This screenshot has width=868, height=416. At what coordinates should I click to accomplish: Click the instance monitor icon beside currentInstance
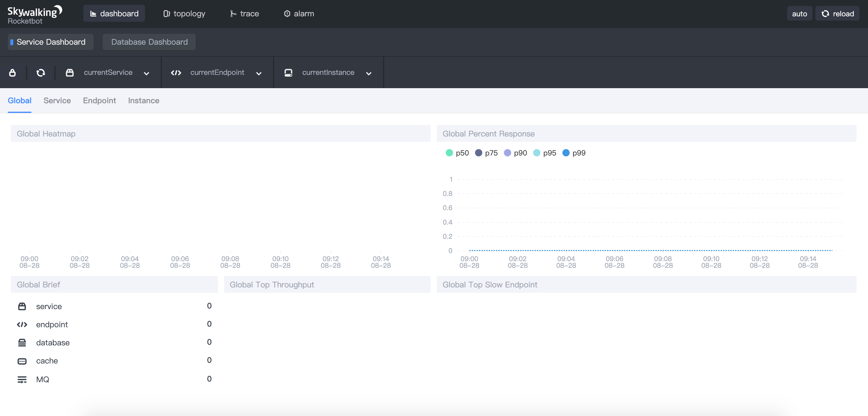click(288, 72)
